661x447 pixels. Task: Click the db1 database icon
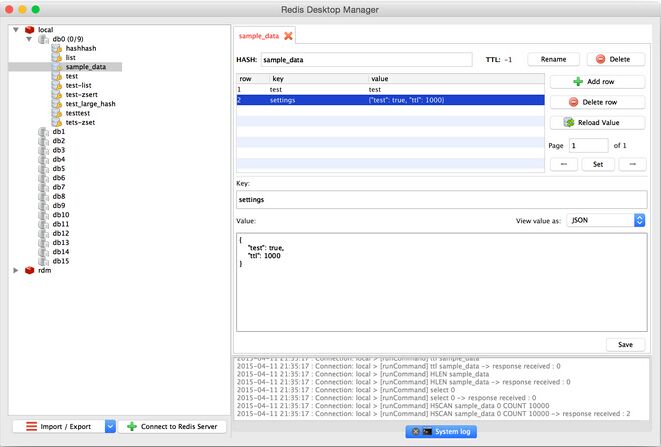coord(43,132)
